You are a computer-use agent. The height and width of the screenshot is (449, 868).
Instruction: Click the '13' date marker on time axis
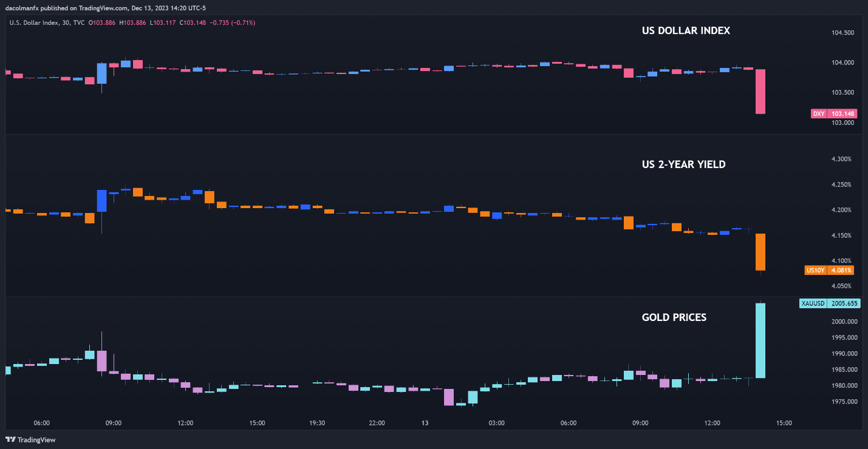coord(425,423)
